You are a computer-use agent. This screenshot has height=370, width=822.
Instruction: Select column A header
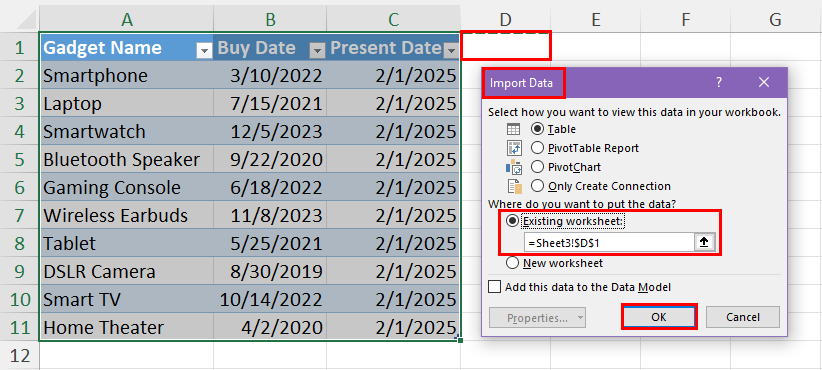[126, 19]
